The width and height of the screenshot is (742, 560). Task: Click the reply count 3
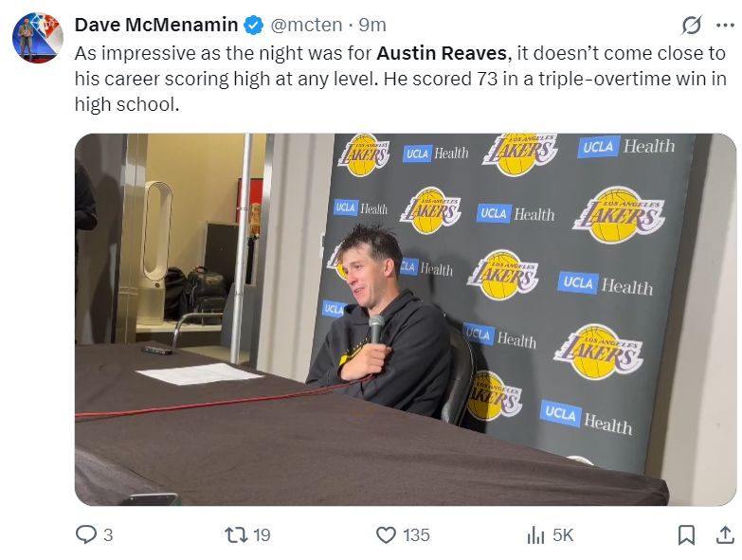108,535
